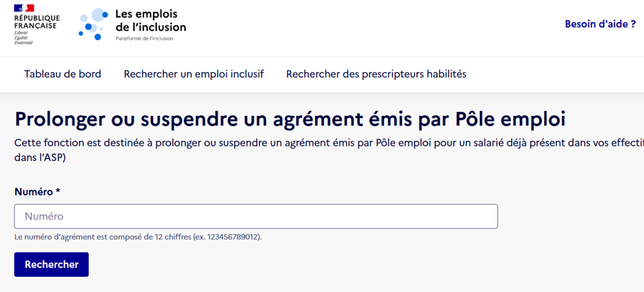Click the "Les emplois de l'inclusion" title
Screen dimensions: 644x292
151,21
